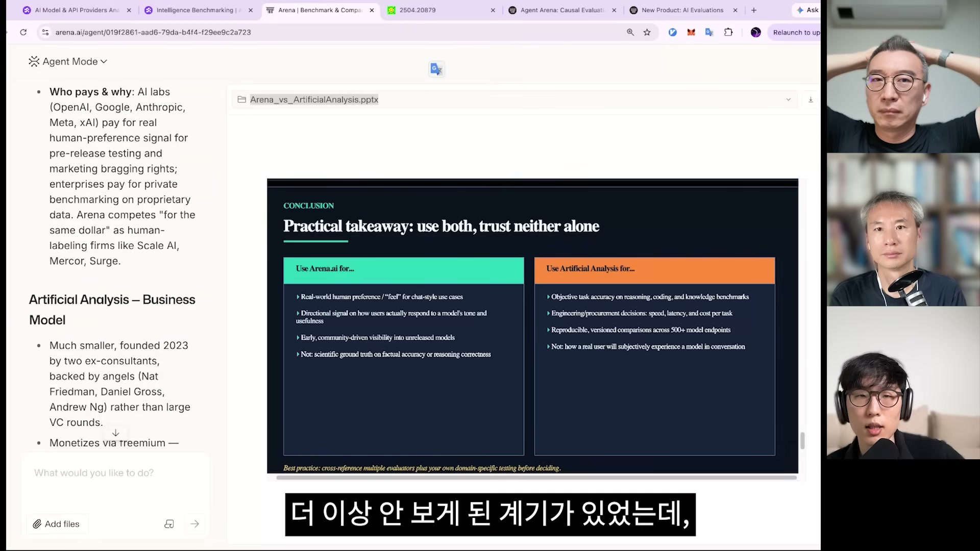Image resolution: width=980 pixels, height=551 pixels.
Task: Click the slide horizontal scrollbar
Action: 536,478
